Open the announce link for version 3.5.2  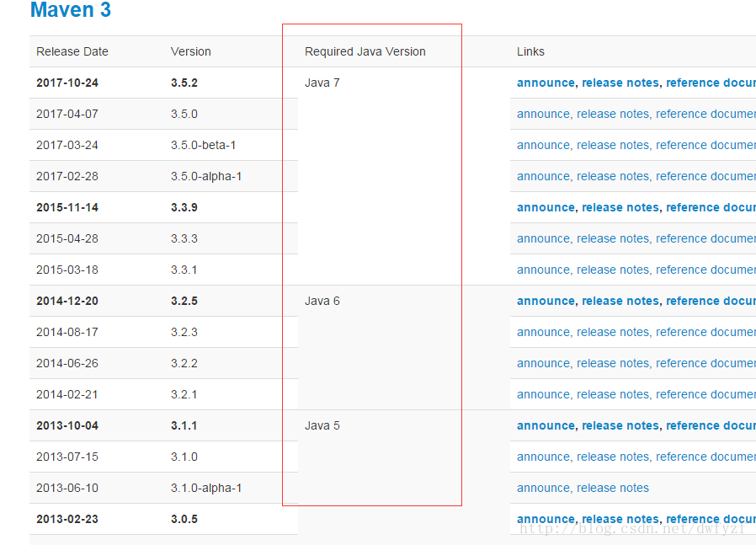546,83
